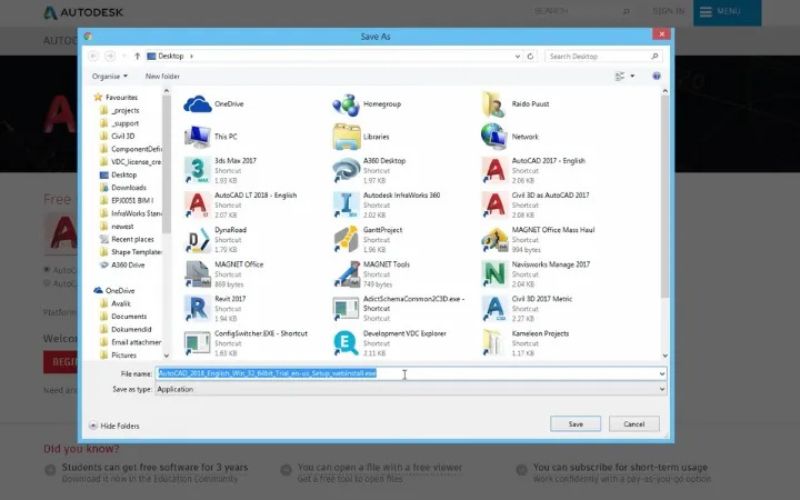Viewport: 800px width, 500px height.
Task: Select Recent places in navigation pane
Action: click(127, 239)
